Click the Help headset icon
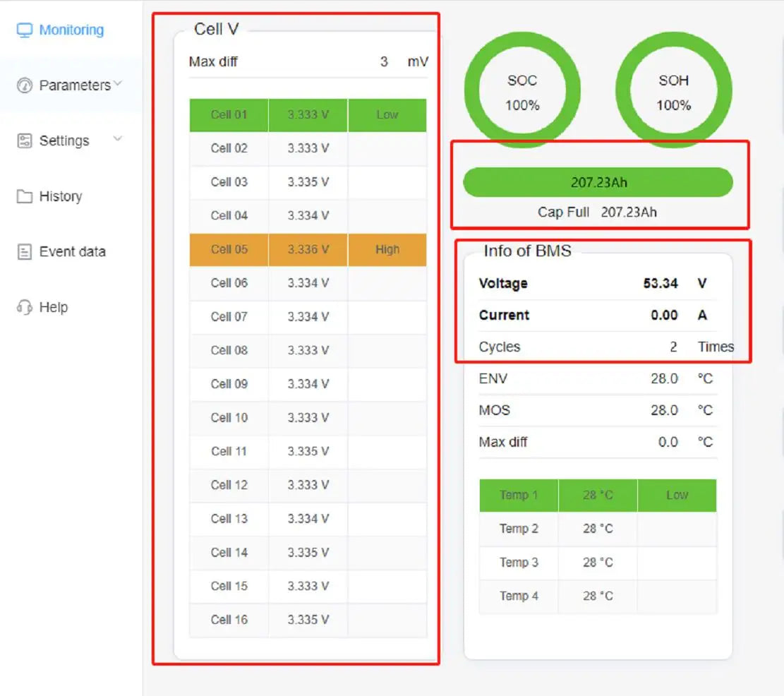Image resolution: width=784 pixels, height=696 pixels. (25, 308)
